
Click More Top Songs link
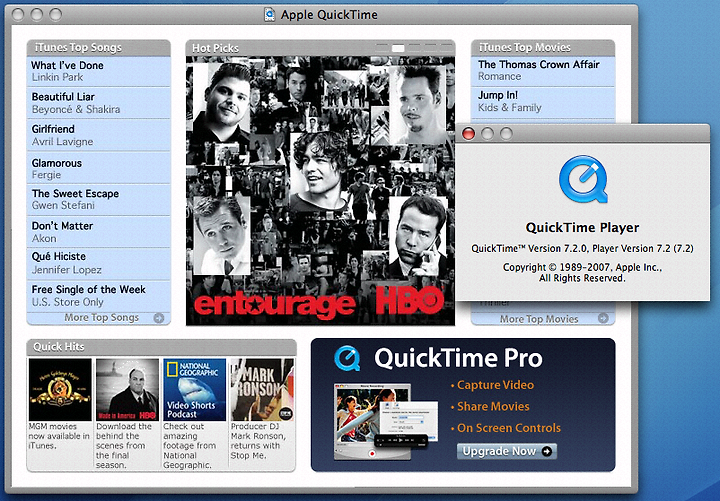click(101, 318)
